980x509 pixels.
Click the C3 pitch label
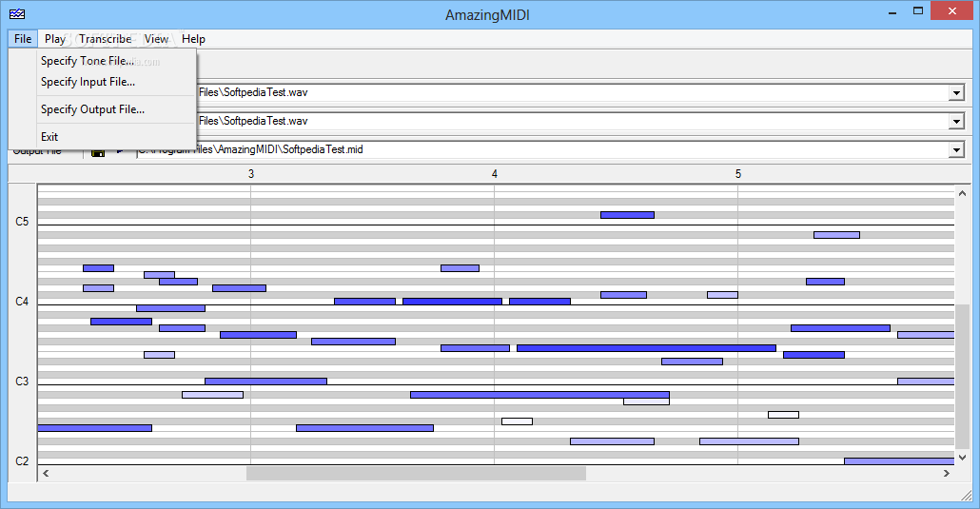22,382
